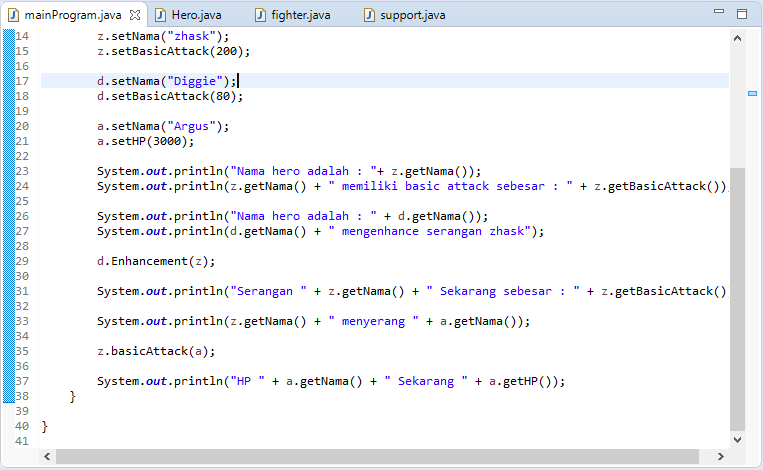
Task: Click the Java file icon on mainProgram.java tab
Action: click(13, 15)
